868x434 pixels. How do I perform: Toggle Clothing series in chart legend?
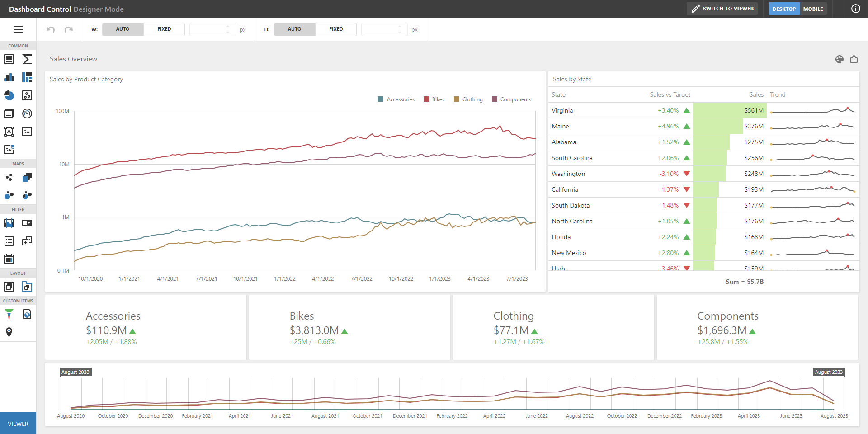point(468,99)
